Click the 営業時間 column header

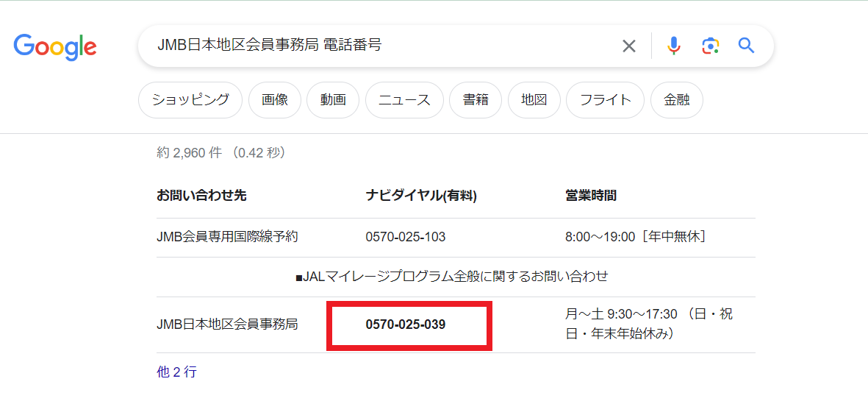pos(591,196)
